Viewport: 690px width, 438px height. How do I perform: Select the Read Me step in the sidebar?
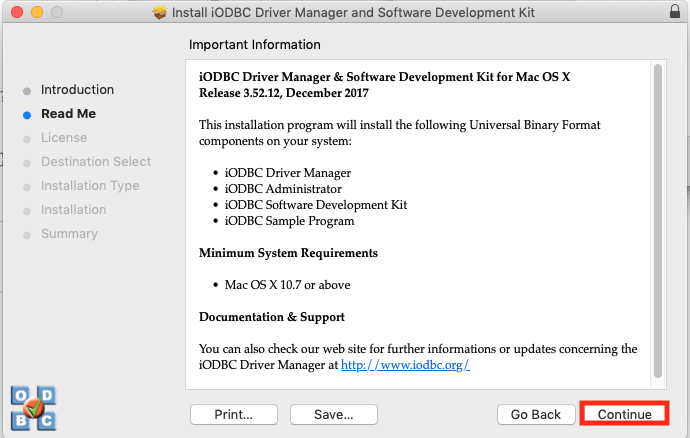69,114
